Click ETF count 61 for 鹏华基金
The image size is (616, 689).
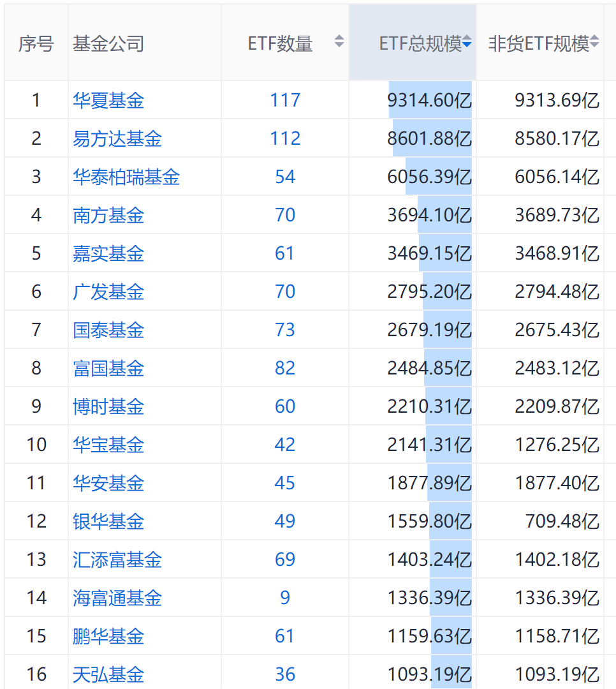[285, 635]
